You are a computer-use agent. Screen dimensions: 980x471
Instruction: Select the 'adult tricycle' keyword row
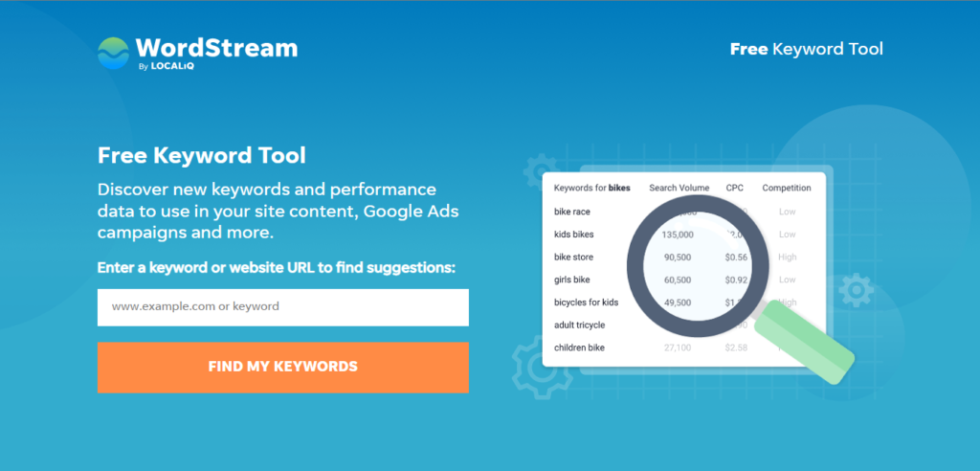tap(683, 325)
